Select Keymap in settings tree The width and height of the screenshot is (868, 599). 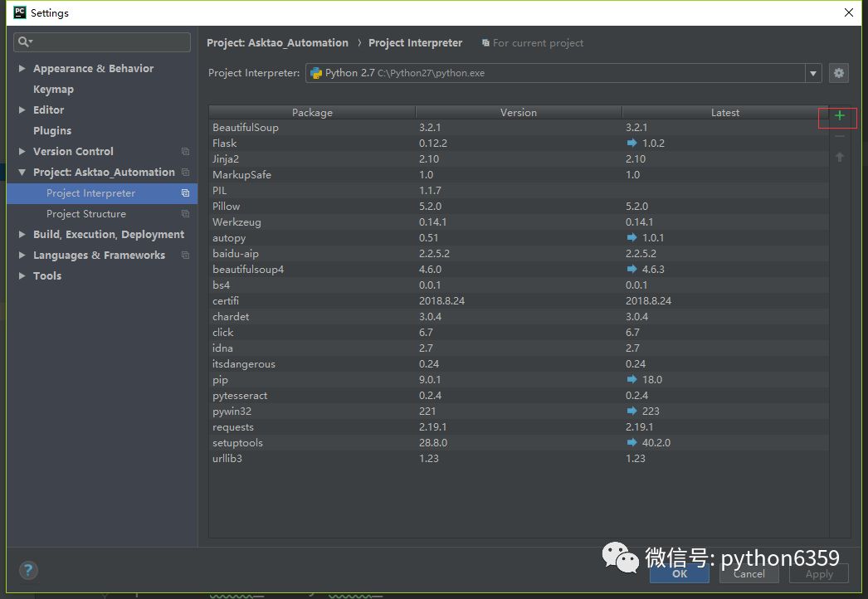point(53,89)
